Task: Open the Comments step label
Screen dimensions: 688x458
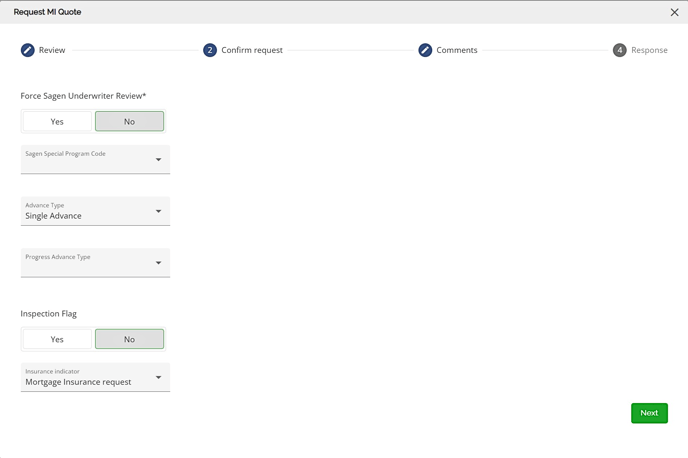Action: 457,50
